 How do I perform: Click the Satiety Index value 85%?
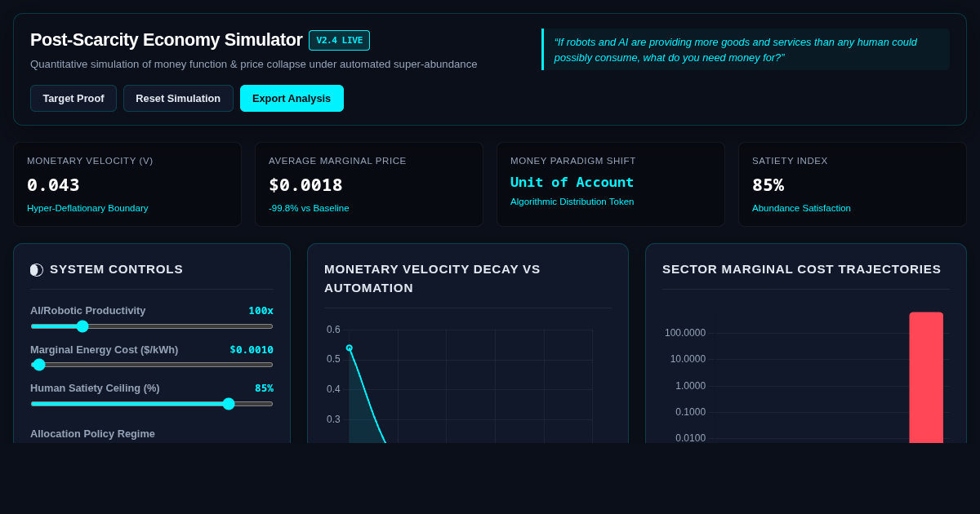coord(768,185)
